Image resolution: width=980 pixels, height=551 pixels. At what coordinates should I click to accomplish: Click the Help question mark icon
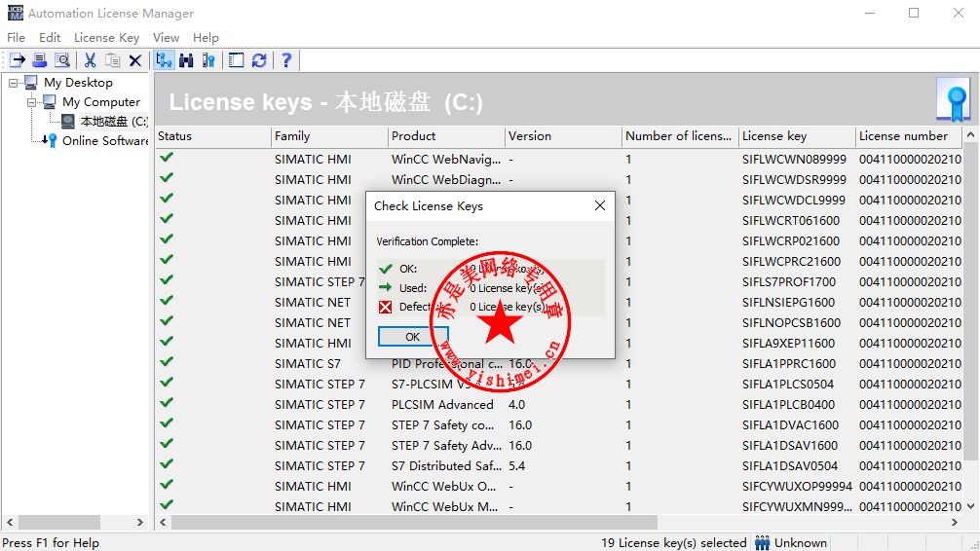pyautogui.click(x=286, y=60)
